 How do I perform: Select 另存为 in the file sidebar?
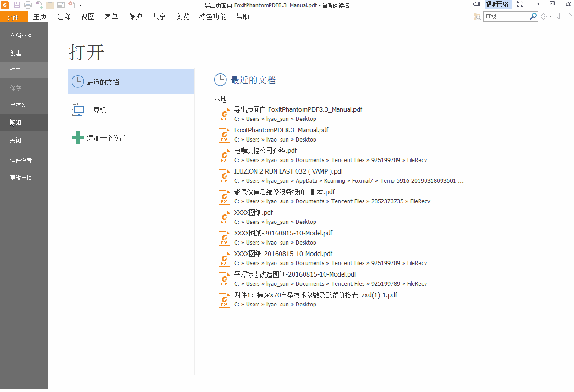coord(24,105)
